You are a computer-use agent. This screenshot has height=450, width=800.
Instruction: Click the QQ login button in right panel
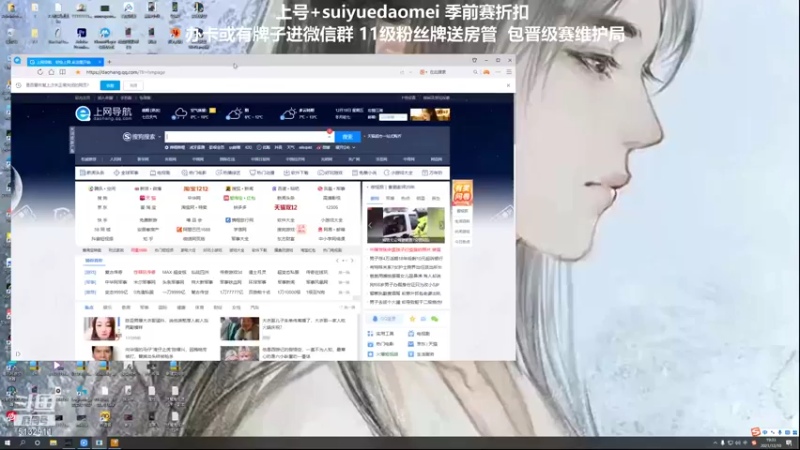tap(384, 319)
